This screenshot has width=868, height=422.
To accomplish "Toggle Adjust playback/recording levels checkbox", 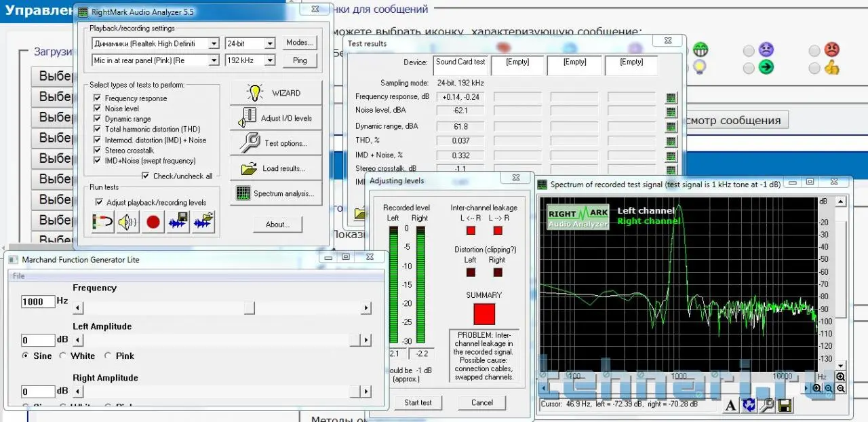I will click(x=100, y=202).
